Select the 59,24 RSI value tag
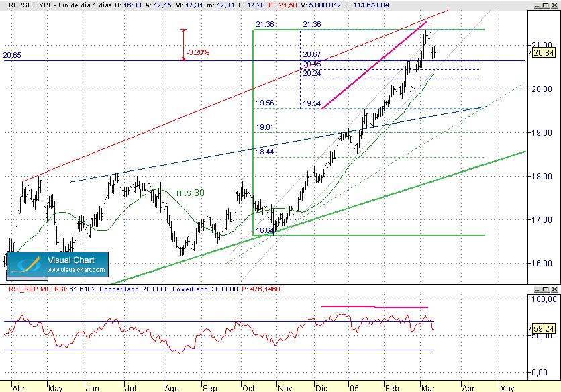This screenshot has width=561, height=392. click(544, 328)
